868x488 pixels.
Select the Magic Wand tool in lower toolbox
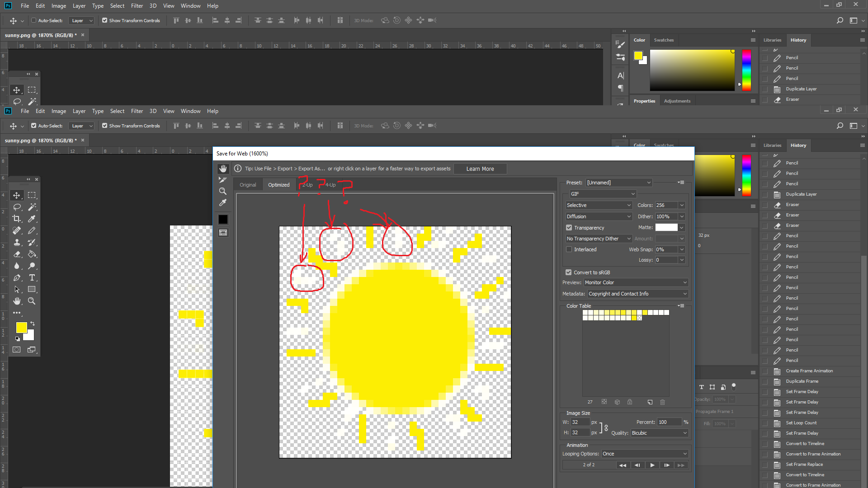(x=32, y=207)
